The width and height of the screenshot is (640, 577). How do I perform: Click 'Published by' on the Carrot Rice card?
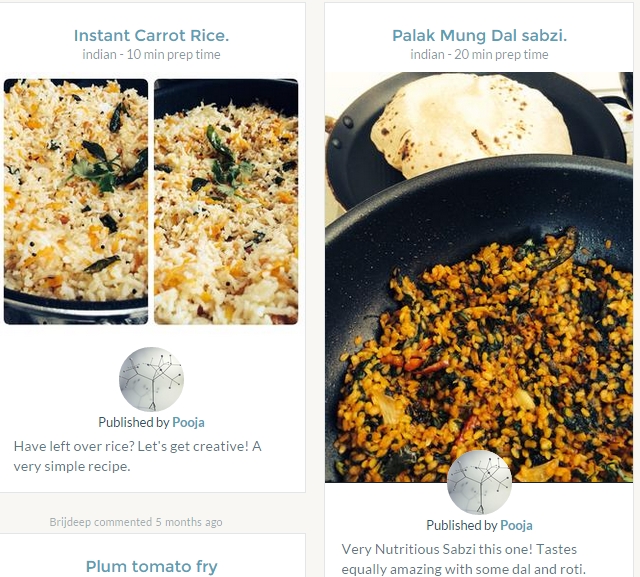133,422
